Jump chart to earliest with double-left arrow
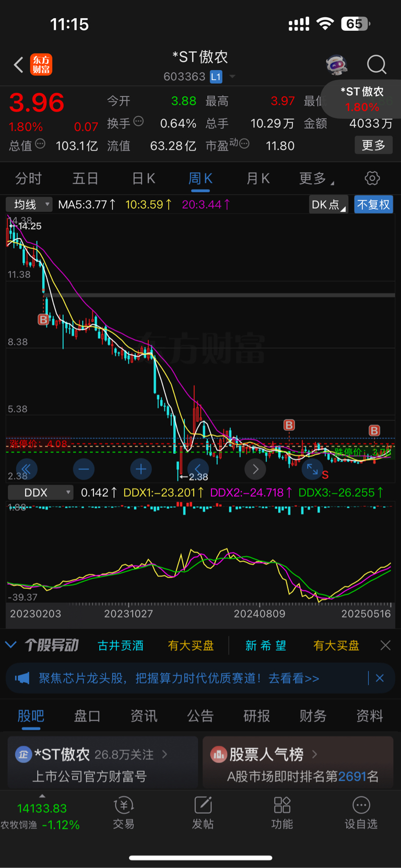Viewport: 401px width, 868px height. [x=26, y=469]
